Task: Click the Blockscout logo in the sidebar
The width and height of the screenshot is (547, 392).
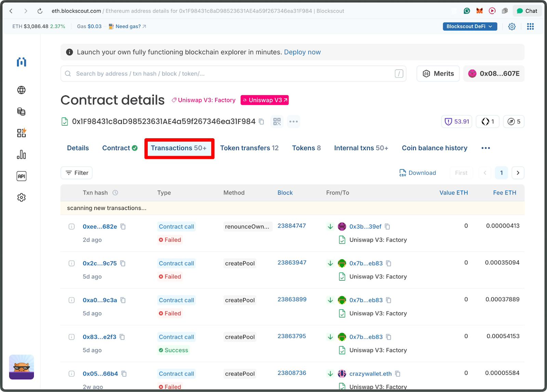Action: (21, 62)
